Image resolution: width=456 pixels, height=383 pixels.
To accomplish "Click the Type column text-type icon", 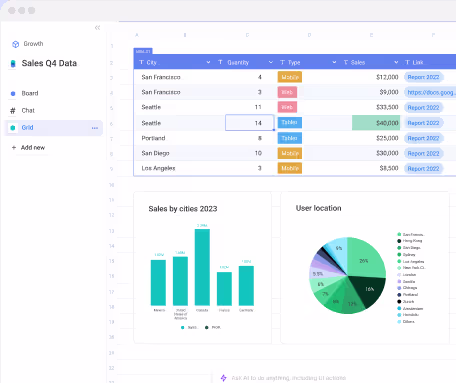I will tap(283, 62).
